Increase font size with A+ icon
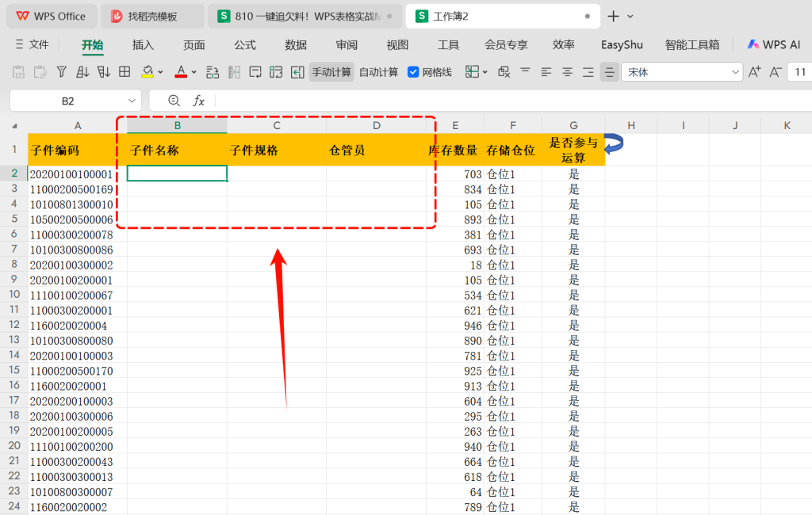 [755, 72]
